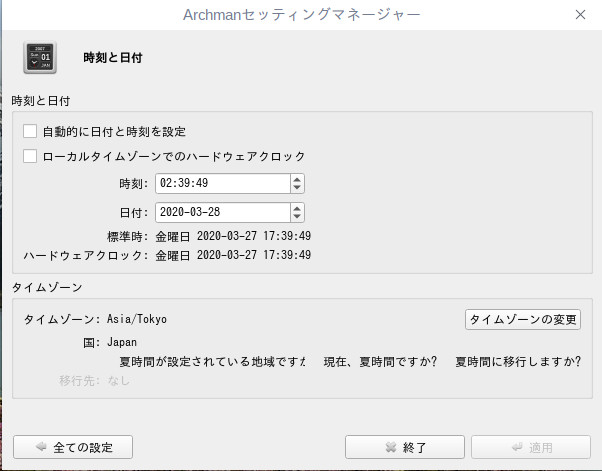The image size is (602, 471).
Task: Decrease date with 日付 down arrow
Action: coord(297,217)
